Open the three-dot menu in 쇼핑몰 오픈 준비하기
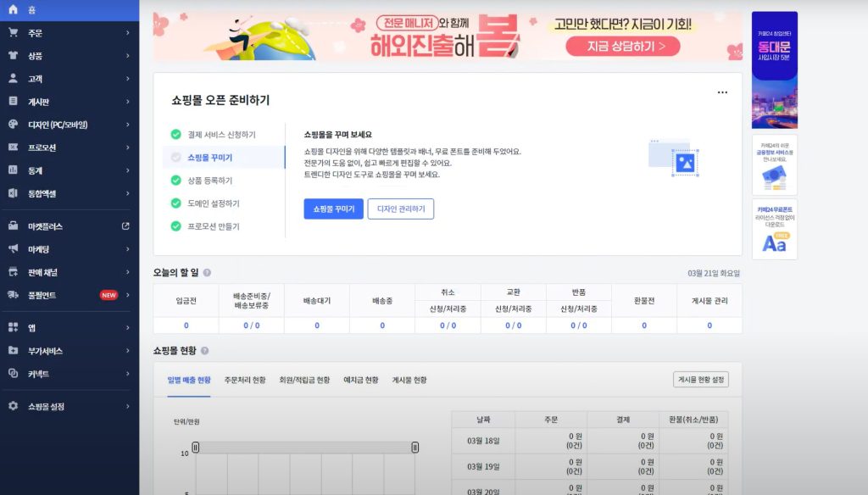Viewport: 868px width, 495px height. pos(722,92)
